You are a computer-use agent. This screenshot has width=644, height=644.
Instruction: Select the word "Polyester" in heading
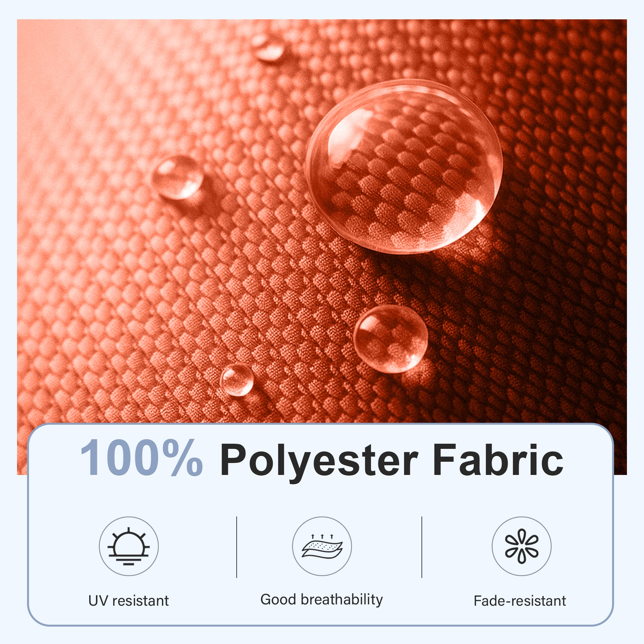[x=319, y=462]
